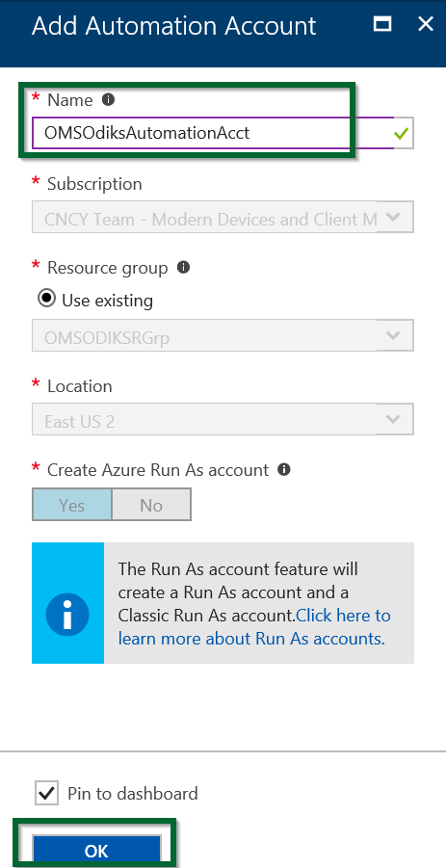Select the Use existing radio button
This screenshot has height=868, width=446.
pyautogui.click(x=47, y=299)
